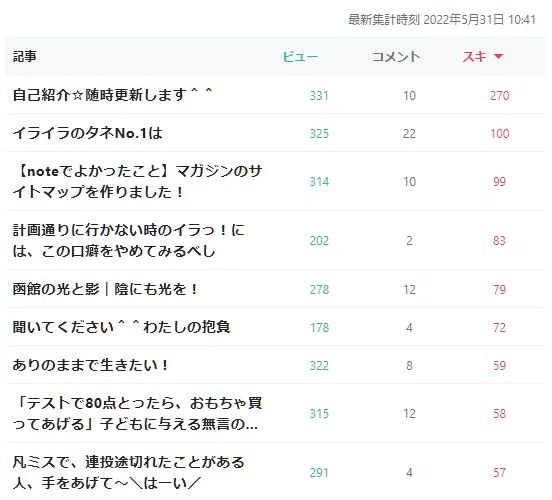
Task: Click the 270 スキ count
Action: [x=500, y=95]
